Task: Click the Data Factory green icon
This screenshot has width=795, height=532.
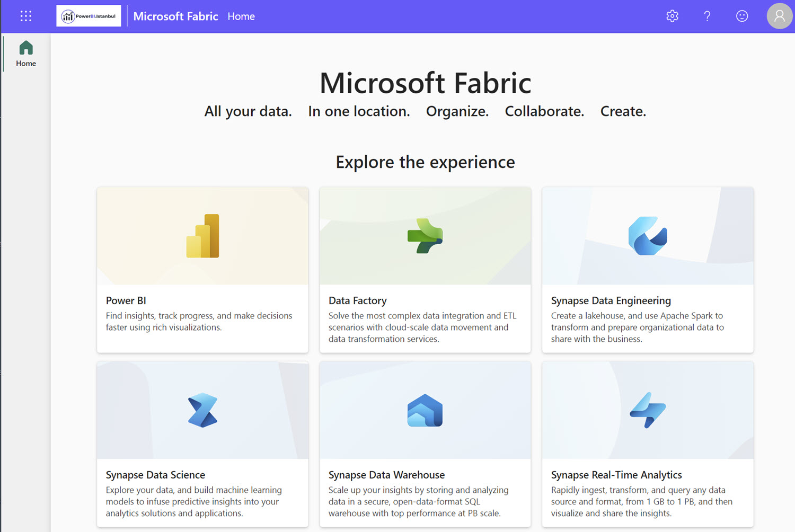Action: 425,235
